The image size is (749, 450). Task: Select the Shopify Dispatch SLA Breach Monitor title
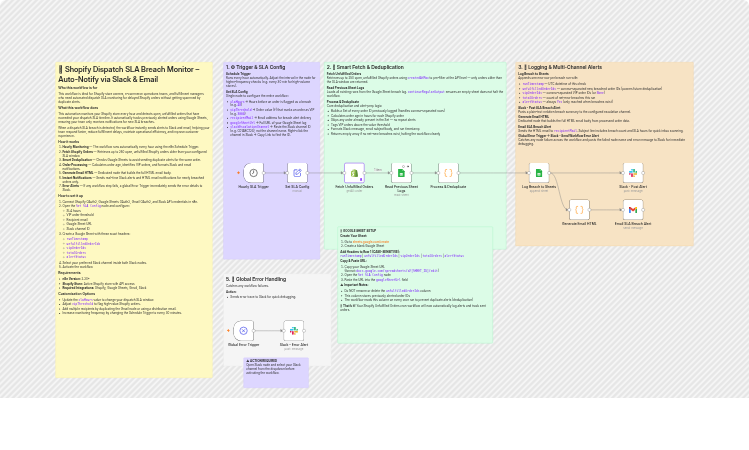(x=129, y=75)
